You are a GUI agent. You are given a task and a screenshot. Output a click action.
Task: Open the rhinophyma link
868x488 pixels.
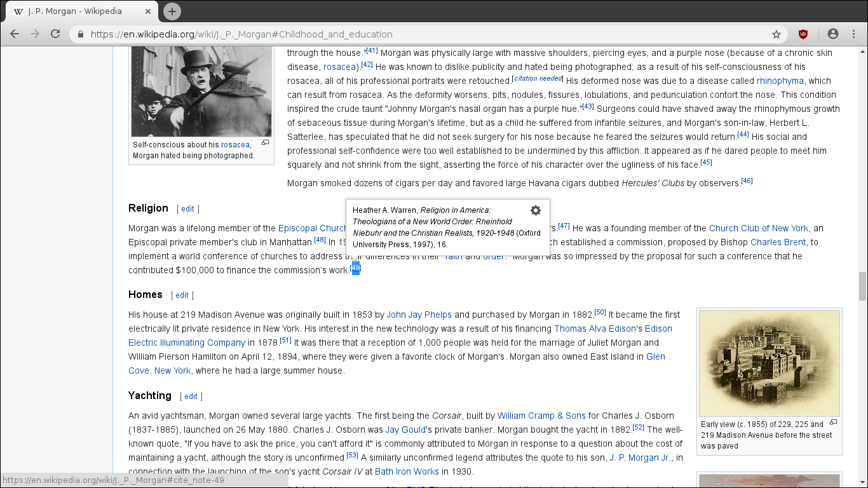pos(780,81)
